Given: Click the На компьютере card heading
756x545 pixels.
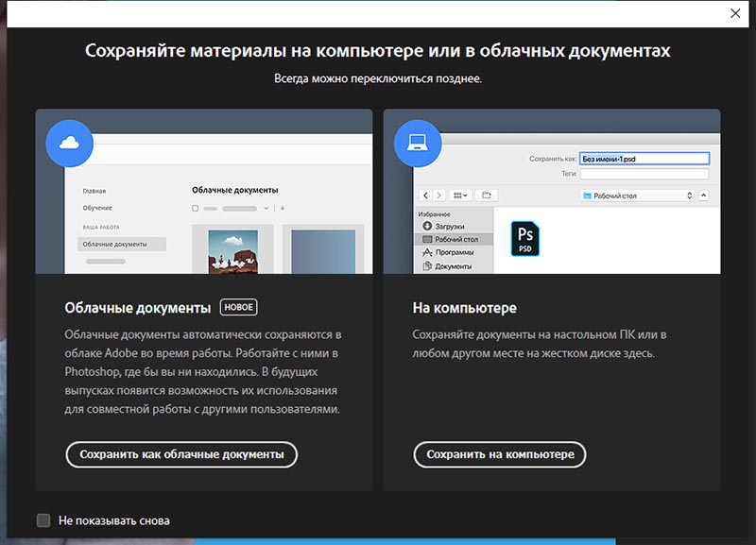Looking at the screenshot, I should tap(464, 308).
